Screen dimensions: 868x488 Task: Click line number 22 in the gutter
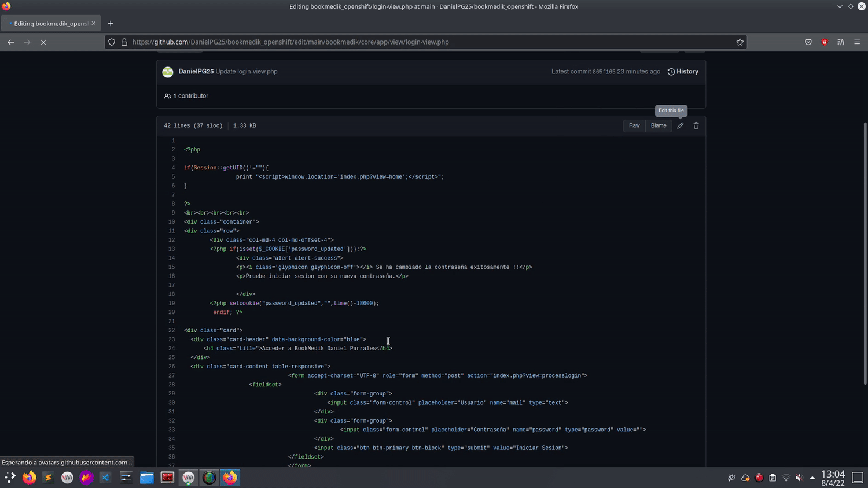[171, 331]
